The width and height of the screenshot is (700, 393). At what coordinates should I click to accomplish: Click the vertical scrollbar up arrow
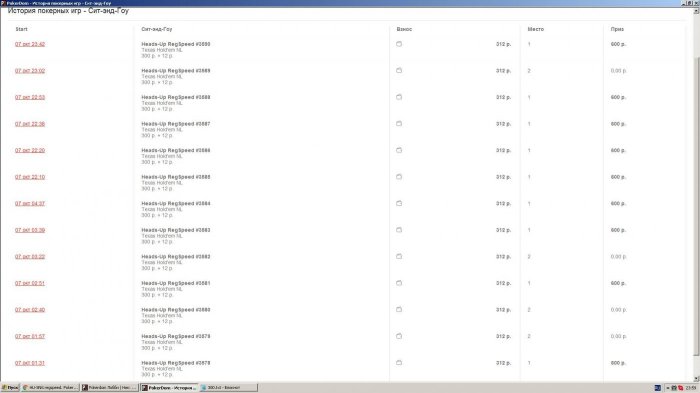tap(696, 10)
